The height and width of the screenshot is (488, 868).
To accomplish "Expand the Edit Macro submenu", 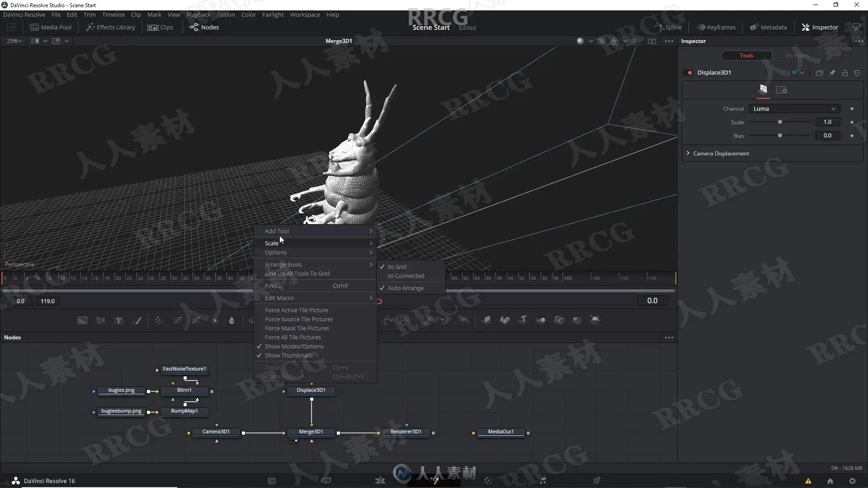I will (x=315, y=298).
